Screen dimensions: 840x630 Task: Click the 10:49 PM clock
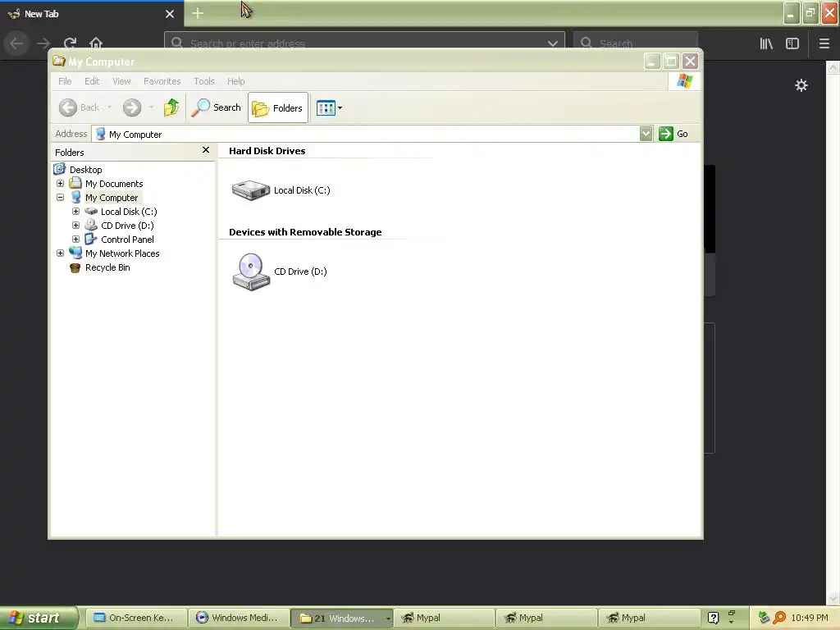coord(810,618)
